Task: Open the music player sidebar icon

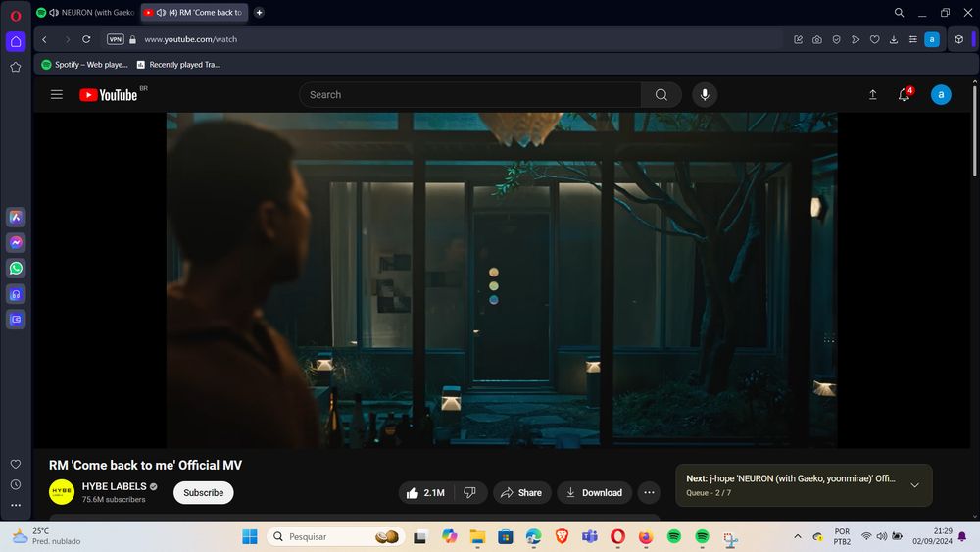Action: point(16,294)
